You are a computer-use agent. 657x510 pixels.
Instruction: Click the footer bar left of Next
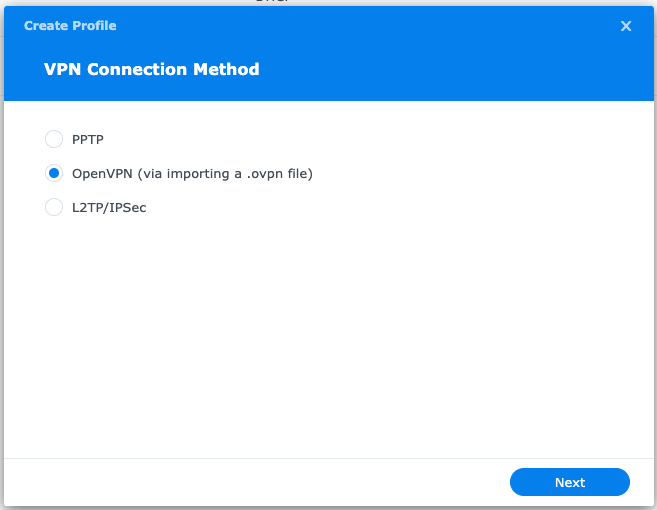250,482
